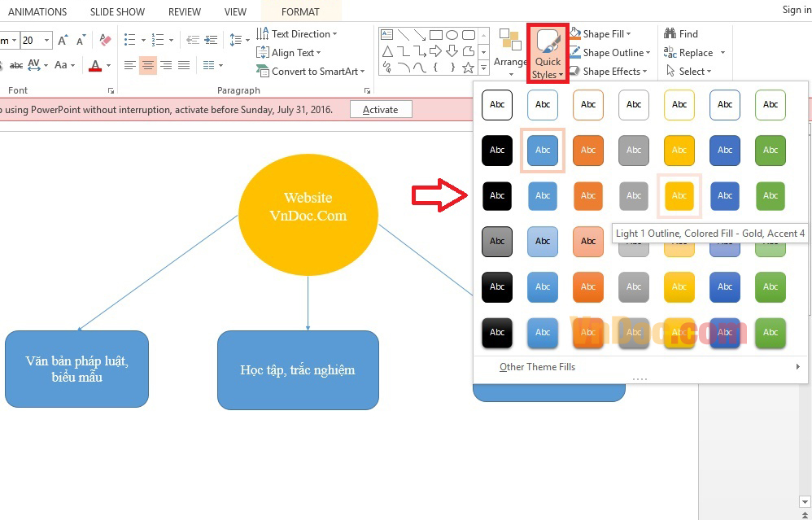Click Convert to SmartArt
The width and height of the screenshot is (812, 520).
point(310,71)
